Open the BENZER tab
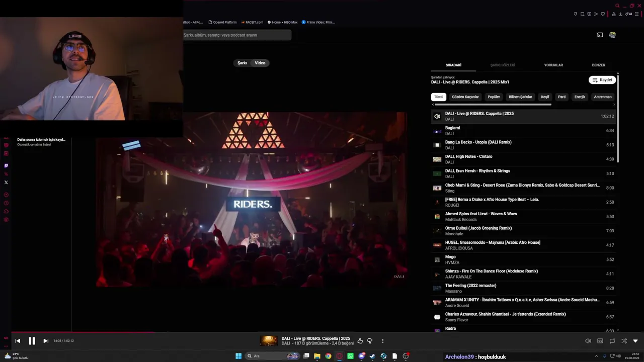 [x=599, y=65]
